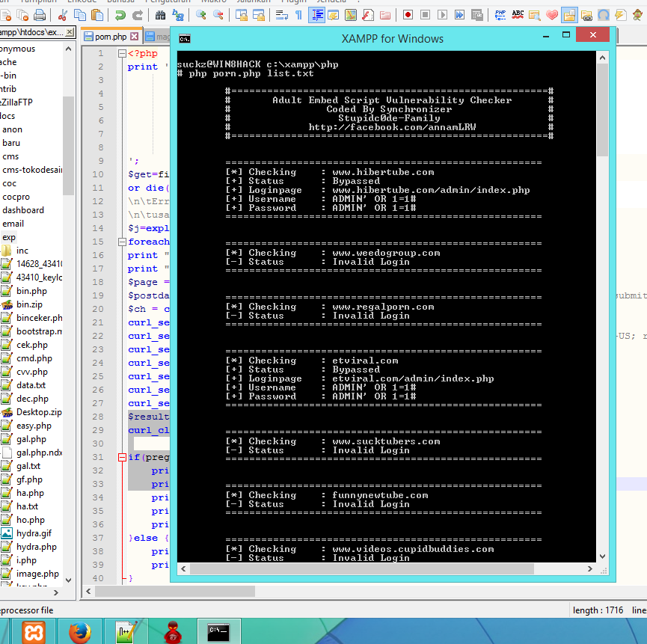The width and height of the screenshot is (647, 644).
Task: Open the XAMPP console system menu icon
Action: 185,39
